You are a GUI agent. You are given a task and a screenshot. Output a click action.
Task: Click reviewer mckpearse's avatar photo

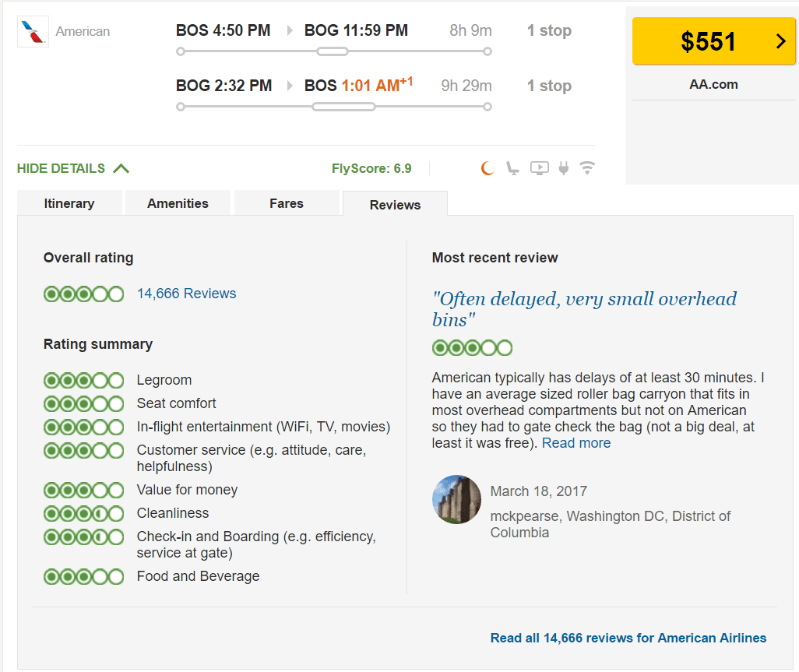pyautogui.click(x=456, y=500)
